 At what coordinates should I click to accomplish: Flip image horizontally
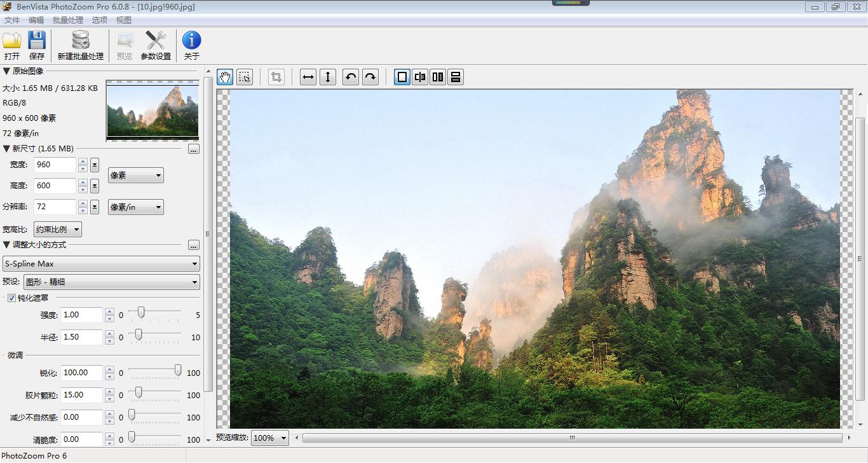click(308, 78)
